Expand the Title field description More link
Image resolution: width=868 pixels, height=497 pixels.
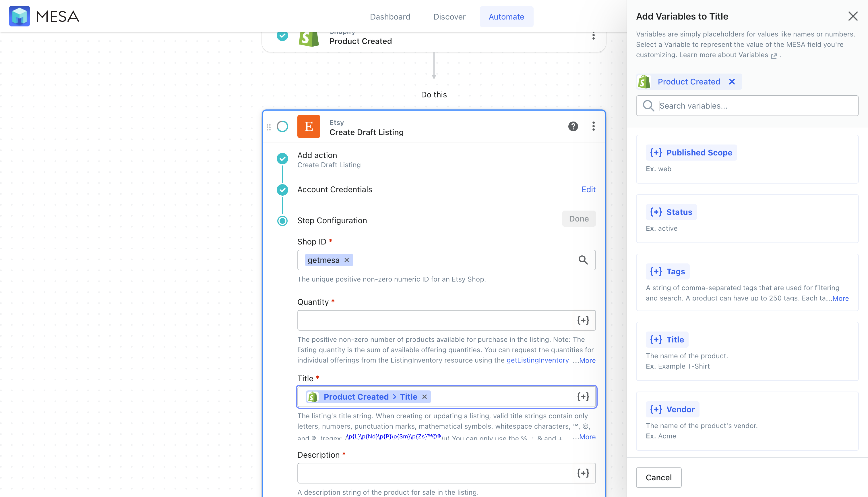(586, 437)
